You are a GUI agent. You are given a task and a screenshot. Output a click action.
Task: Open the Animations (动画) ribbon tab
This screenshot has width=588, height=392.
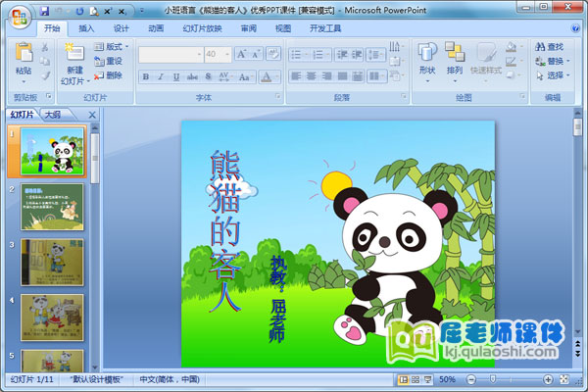[x=156, y=28]
